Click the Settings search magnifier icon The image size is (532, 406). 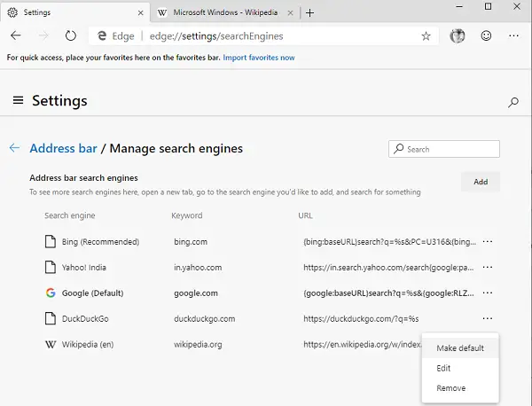513,102
